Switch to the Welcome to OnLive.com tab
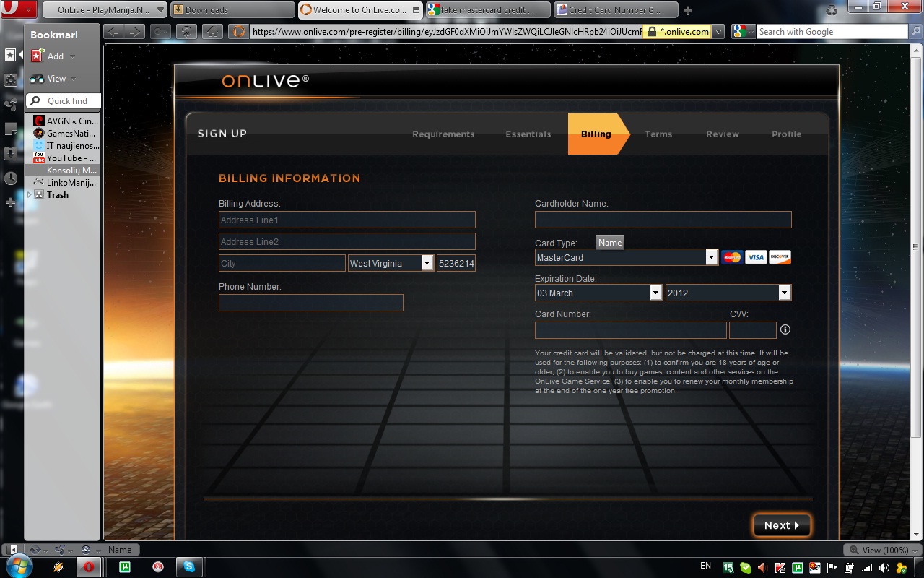The width and height of the screenshot is (924, 578). (x=360, y=10)
